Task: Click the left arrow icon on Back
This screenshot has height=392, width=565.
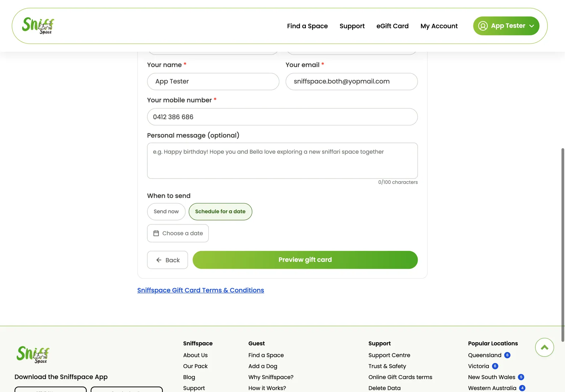Action: pyautogui.click(x=159, y=260)
